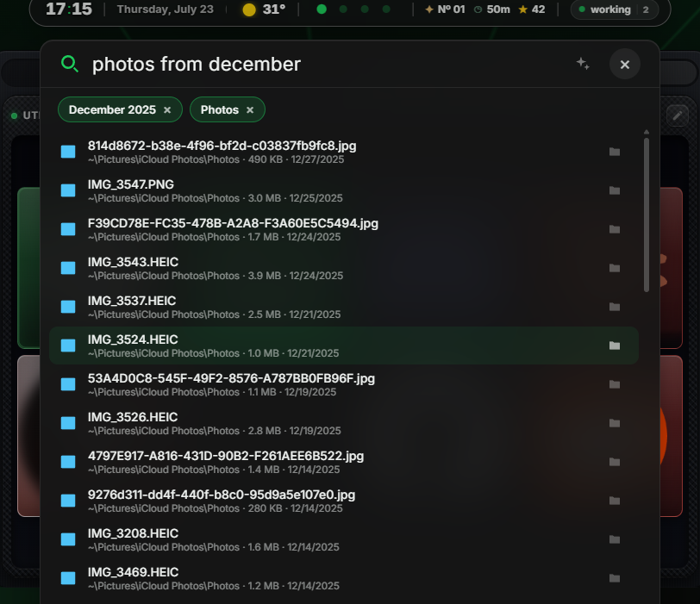The width and height of the screenshot is (700, 604).
Task: Close the search panel with X button
Action: point(624,65)
